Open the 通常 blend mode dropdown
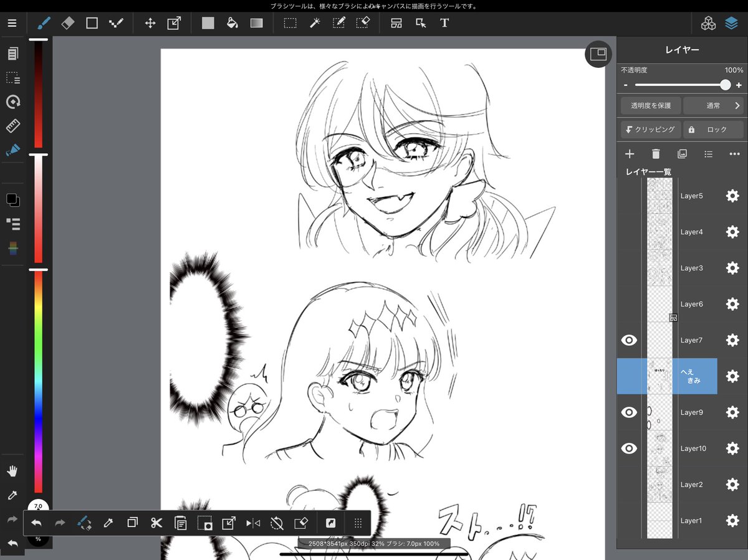 click(x=713, y=106)
